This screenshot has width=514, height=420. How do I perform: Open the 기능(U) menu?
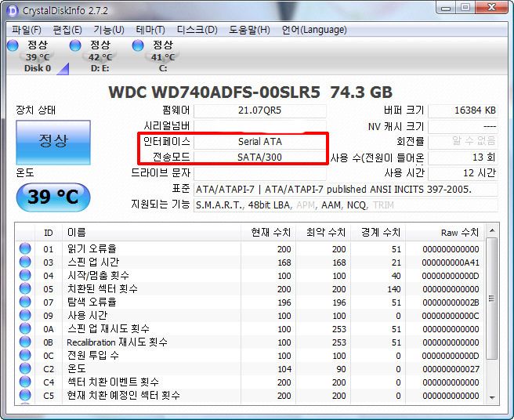[x=108, y=30]
